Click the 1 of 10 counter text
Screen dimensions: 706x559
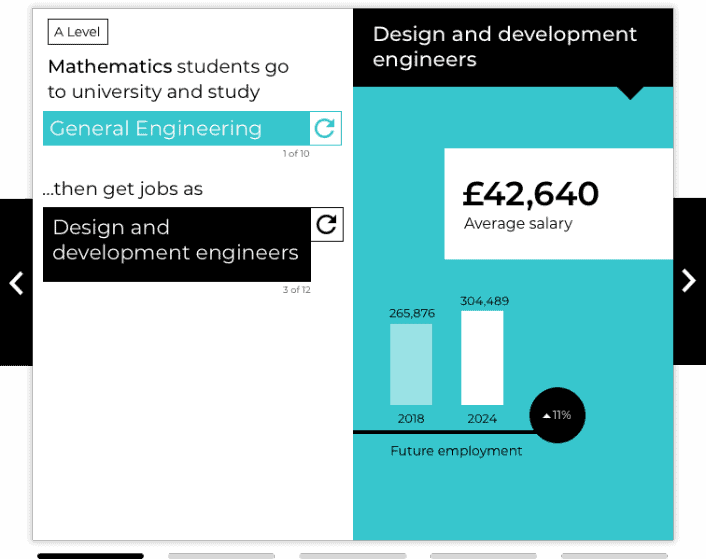click(x=296, y=153)
